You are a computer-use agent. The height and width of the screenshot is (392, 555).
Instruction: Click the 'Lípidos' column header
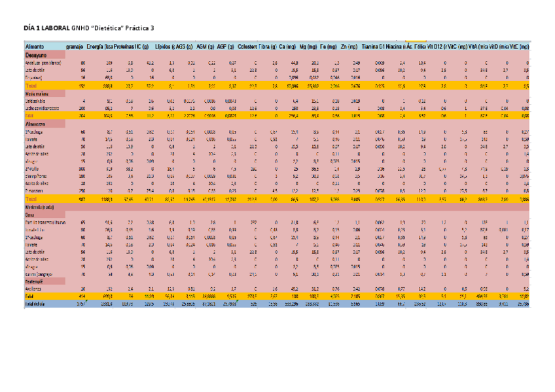pos(165,46)
